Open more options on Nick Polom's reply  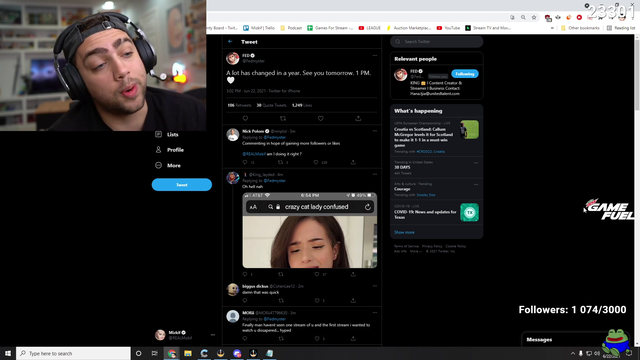click(x=375, y=131)
